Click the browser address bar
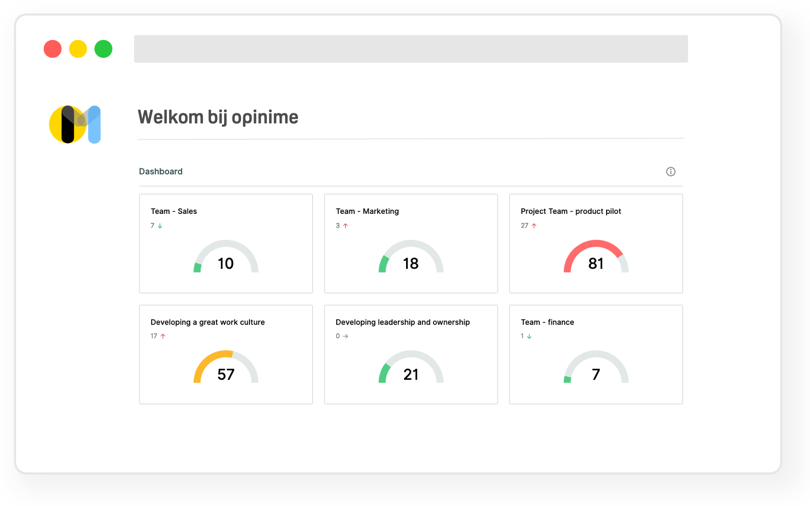 pyautogui.click(x=410, y=49)
